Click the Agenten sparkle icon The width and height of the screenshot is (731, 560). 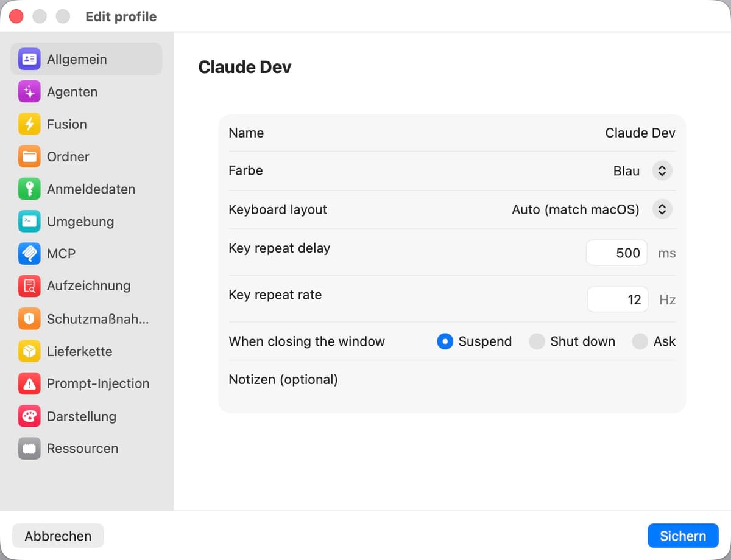tap(29, 92)
